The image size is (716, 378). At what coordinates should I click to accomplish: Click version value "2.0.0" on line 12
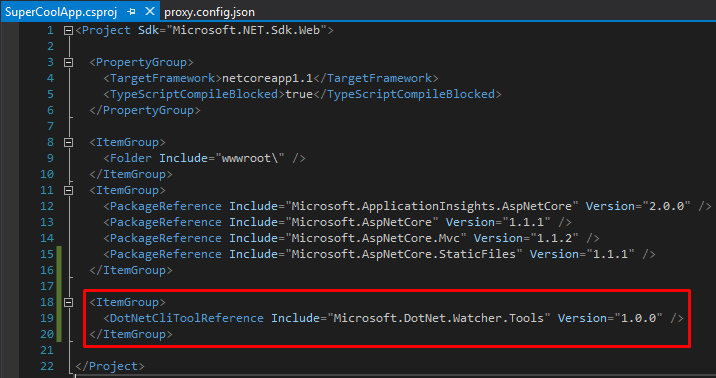point(667,206)
